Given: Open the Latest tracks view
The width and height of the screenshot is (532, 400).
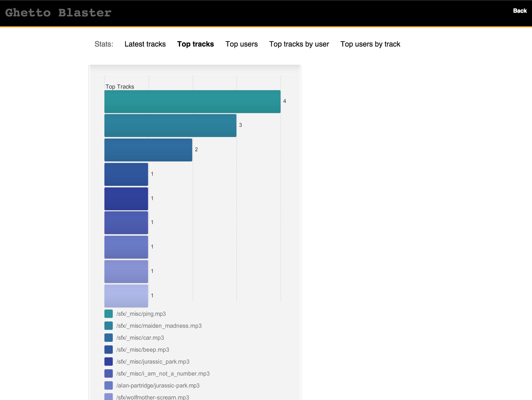Looking at the screenshot, I should click(x=145, y=44).
